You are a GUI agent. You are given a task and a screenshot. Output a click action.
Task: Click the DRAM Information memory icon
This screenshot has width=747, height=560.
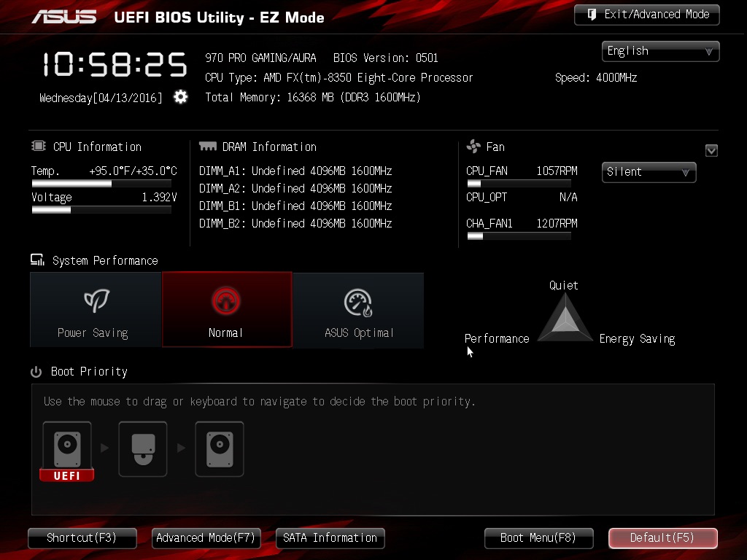(x=208, y=146)
